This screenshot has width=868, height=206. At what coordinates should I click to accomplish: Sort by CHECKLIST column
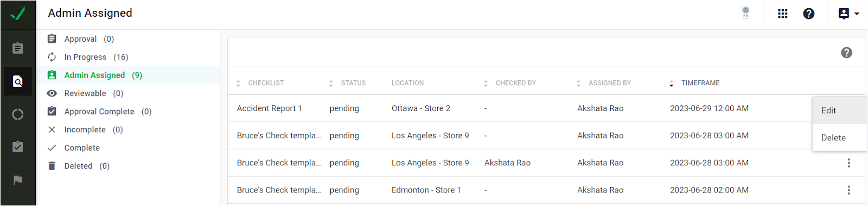click(260, 83)
